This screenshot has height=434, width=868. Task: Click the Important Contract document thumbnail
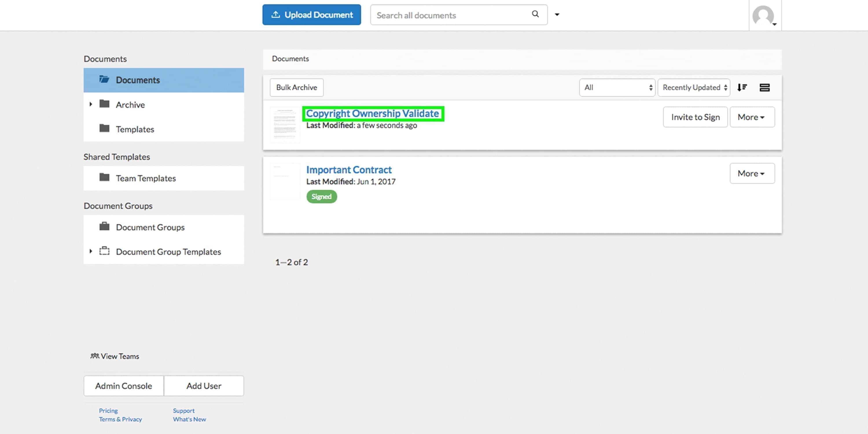coord(285,181)
